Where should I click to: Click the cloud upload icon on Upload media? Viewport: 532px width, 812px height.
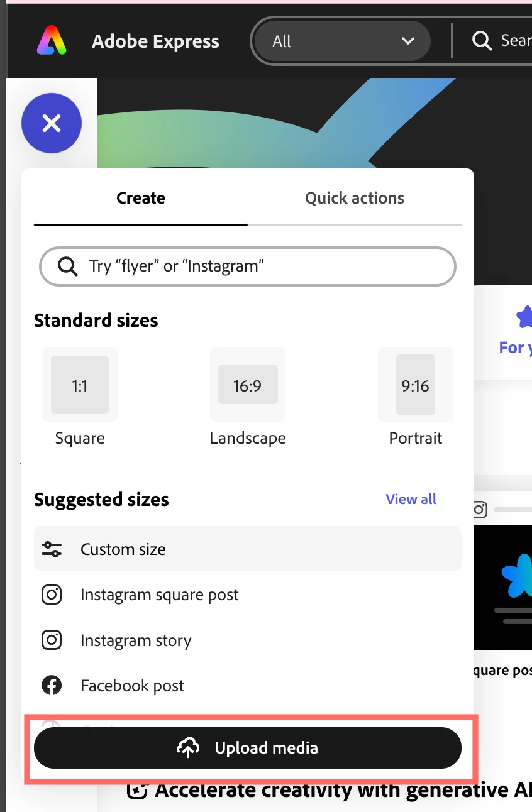click(x=188, y=748)
